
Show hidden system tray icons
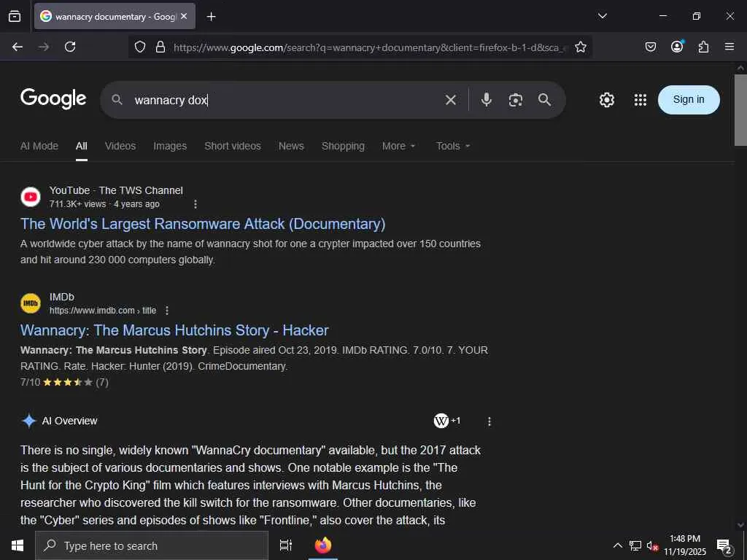pyautogui.click(x=617, y=545)
